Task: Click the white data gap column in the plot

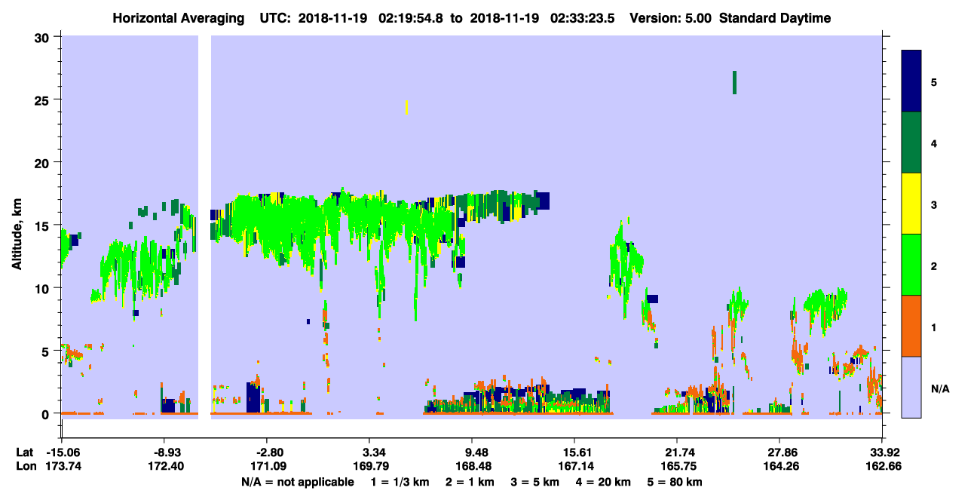Action: pyautogui.click(x=204, y=227)
